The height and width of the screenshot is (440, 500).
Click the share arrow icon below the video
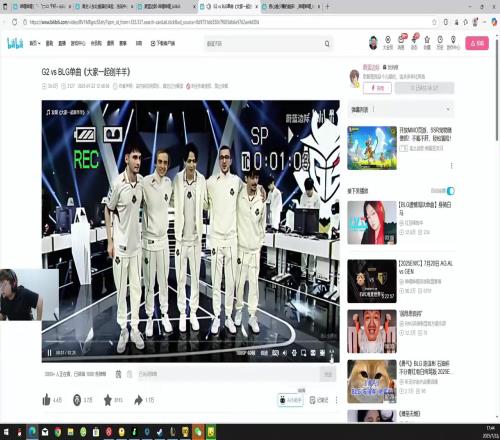(x=138, y=400)
